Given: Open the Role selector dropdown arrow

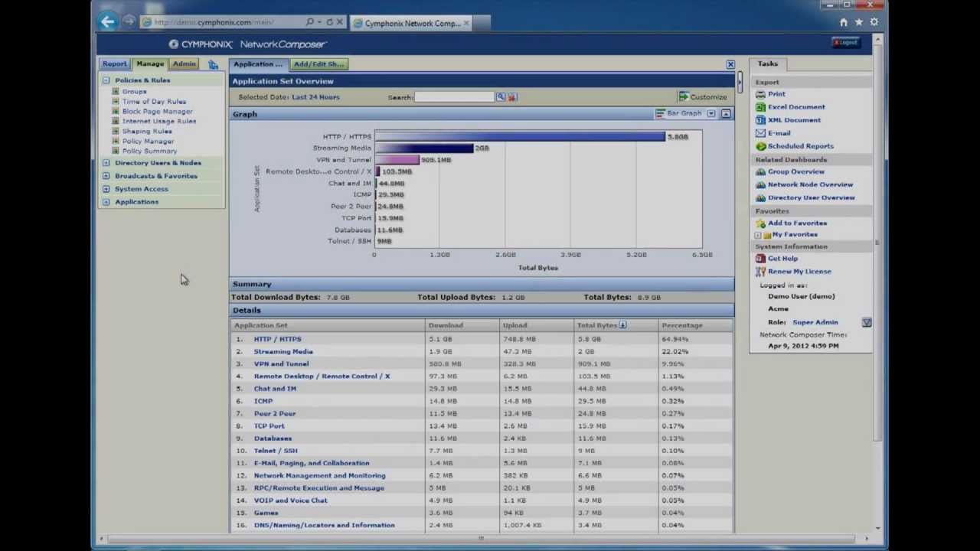Looking at the screenshot, I should point(867,323).
